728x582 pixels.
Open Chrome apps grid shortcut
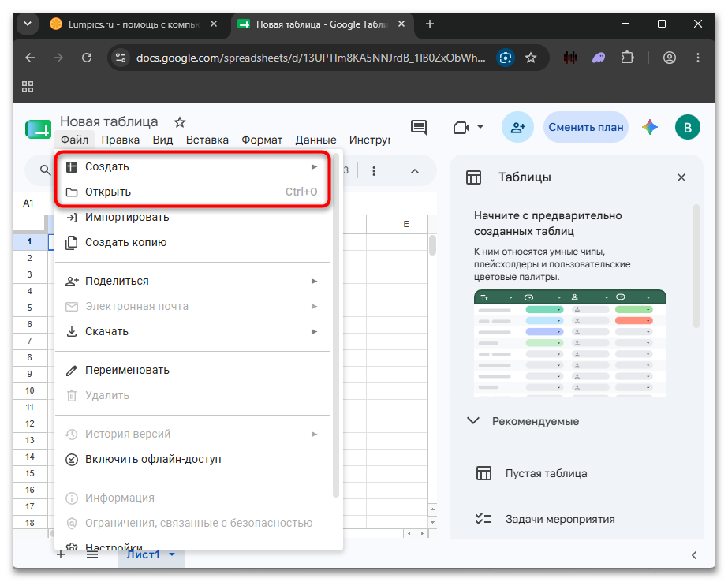(28, 87)
